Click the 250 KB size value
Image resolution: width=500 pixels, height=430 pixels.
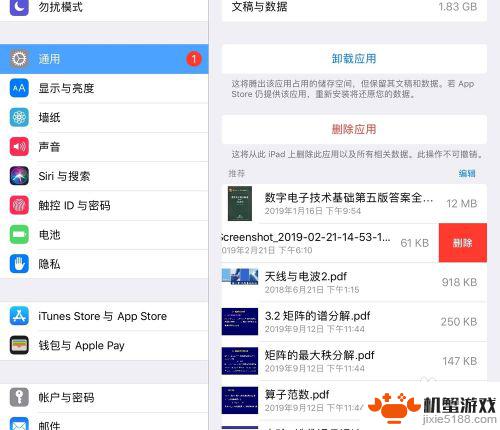[459, 322]
